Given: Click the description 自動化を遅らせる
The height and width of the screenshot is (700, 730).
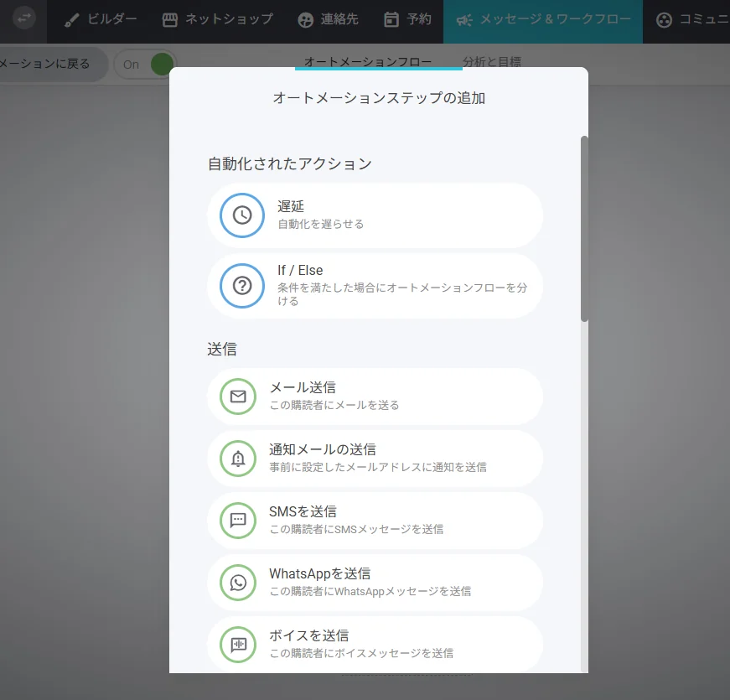Looking at the screenshot, I should [x=321, y=224].
